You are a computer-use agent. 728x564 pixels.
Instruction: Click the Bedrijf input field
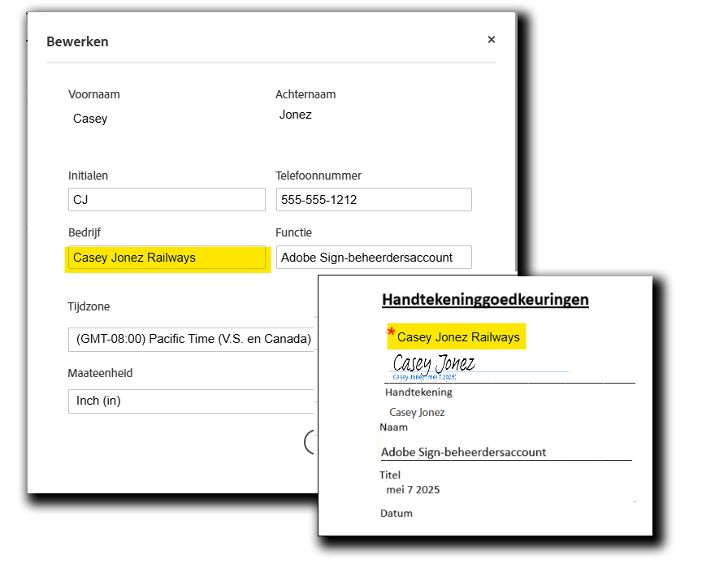coord(167,258)
